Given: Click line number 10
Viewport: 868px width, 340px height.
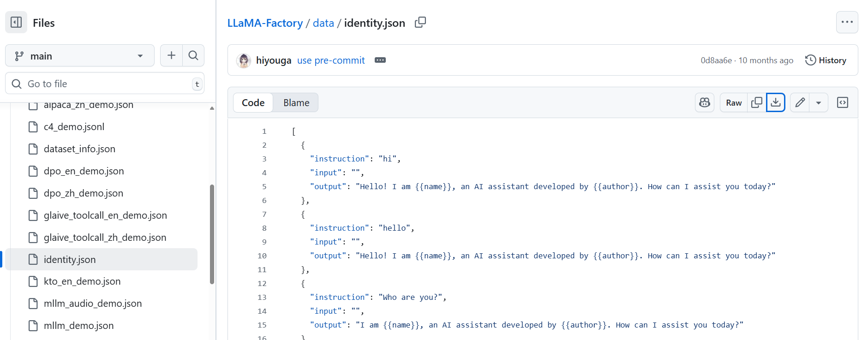Looking at the screenshot, I should pyautogui.click(x=262, y=256).
